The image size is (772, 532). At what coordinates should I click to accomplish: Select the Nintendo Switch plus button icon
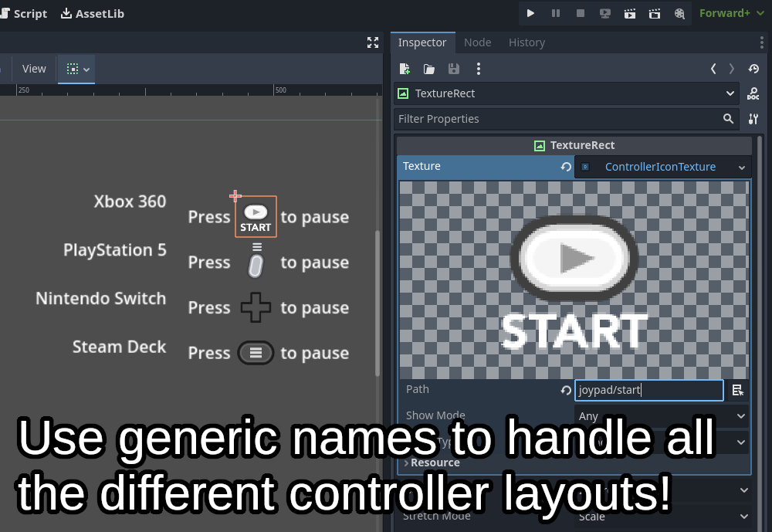coord(256,307)
